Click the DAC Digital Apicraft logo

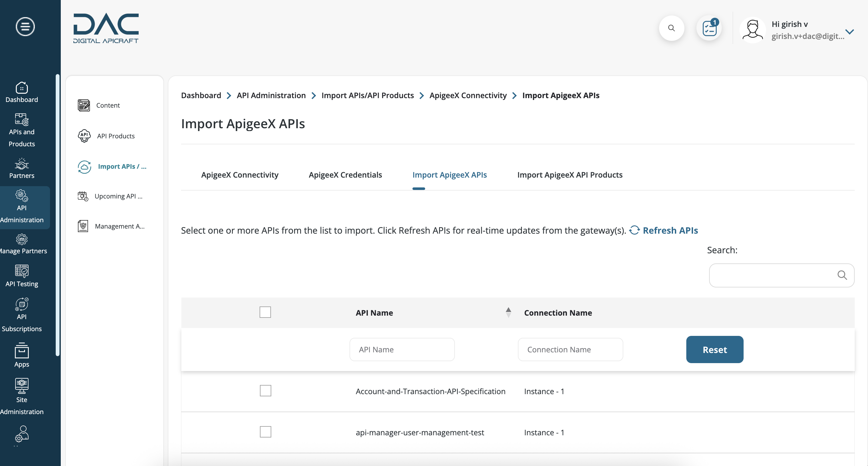[x=106, y=28]
